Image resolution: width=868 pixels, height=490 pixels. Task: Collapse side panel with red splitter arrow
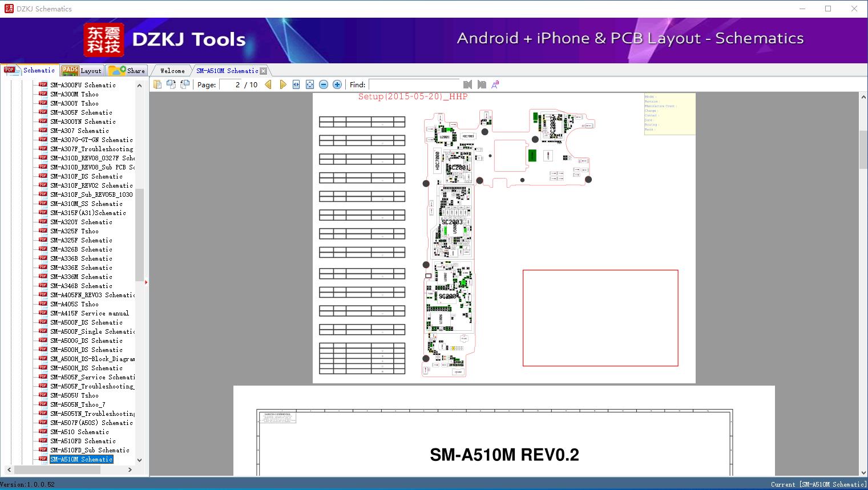[146, 282]
